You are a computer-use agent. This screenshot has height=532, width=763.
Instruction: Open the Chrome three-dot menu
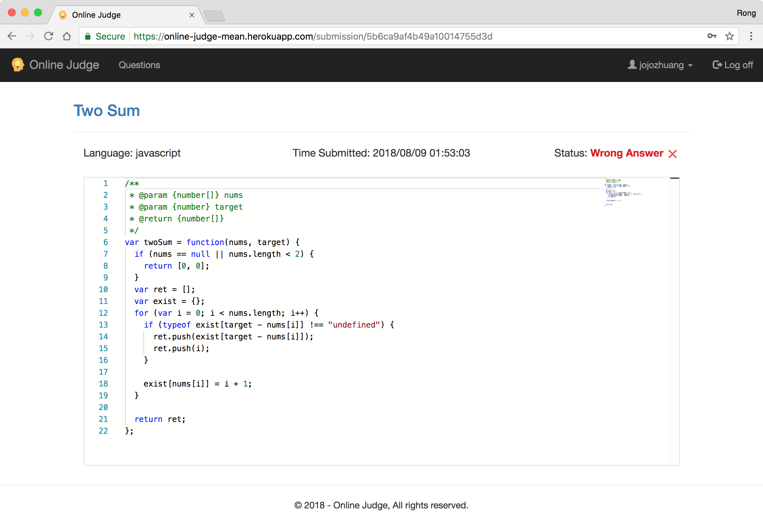[x=751, y=36]
